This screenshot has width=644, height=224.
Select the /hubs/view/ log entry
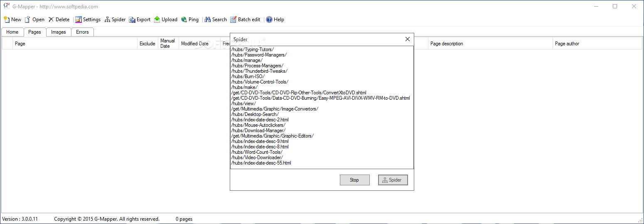coord(243,103)
